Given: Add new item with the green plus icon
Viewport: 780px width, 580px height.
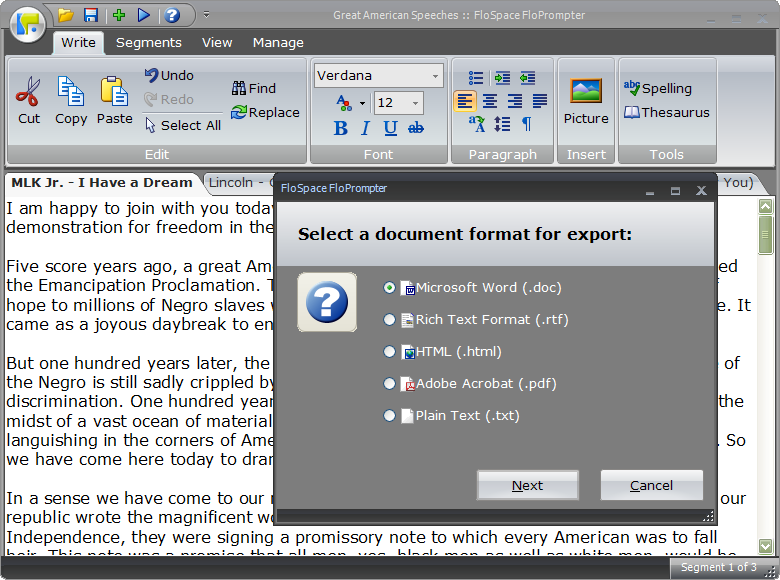Looking at the screenshot, I should pos(118,15).
